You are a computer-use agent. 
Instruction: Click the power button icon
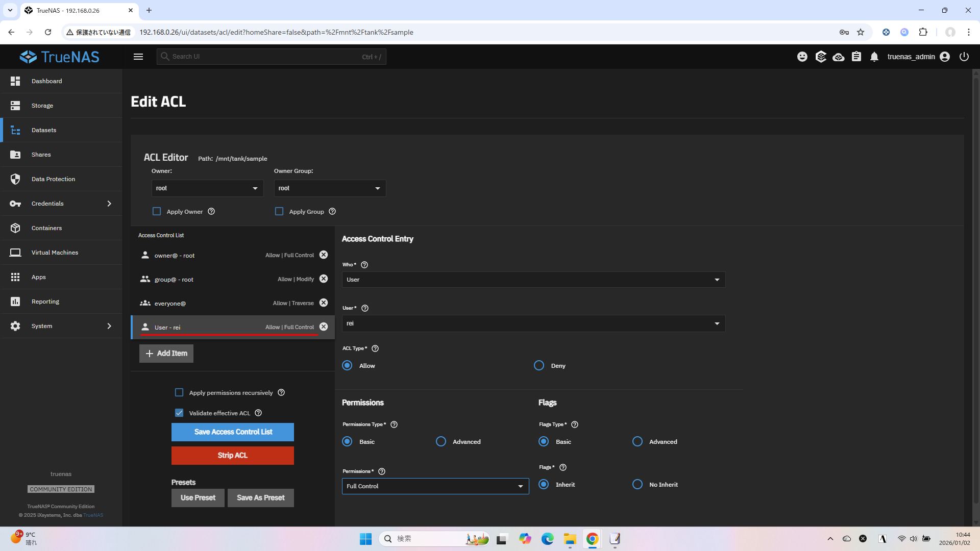[x=964, y=57]
